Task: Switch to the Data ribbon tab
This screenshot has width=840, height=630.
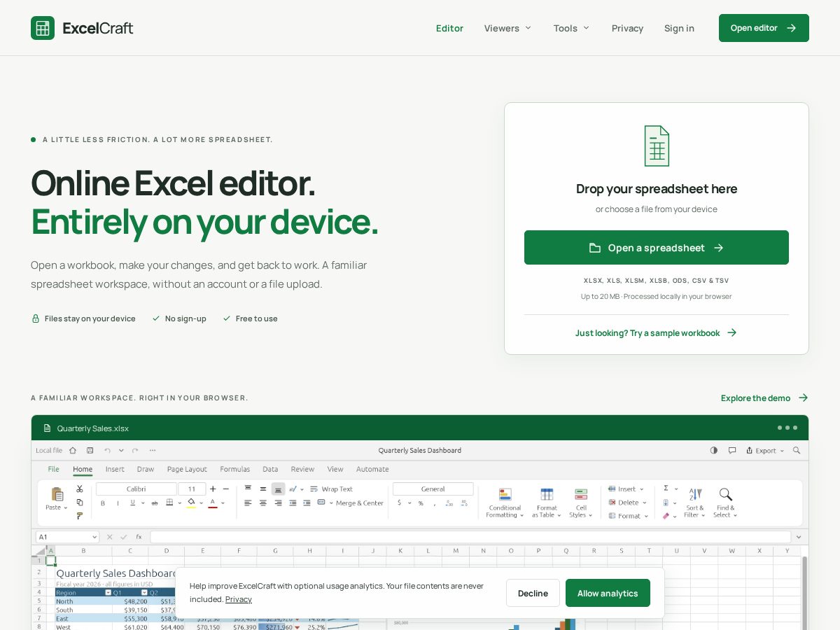Action: tap(270, 469)
